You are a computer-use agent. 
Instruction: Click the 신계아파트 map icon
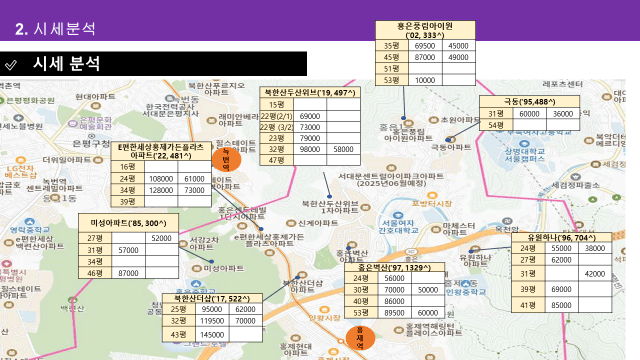pos(291,223)
